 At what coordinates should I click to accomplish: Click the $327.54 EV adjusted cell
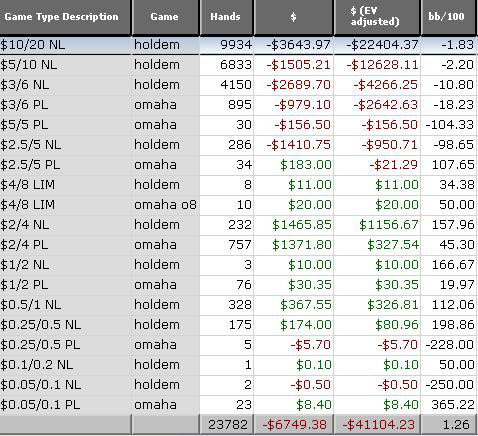377,245
